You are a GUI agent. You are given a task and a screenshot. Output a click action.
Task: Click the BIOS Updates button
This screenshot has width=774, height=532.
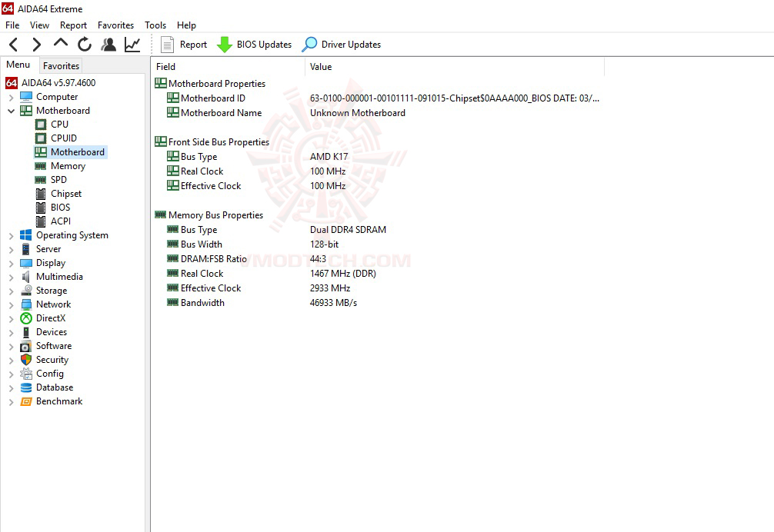click(x=255, y=44)
